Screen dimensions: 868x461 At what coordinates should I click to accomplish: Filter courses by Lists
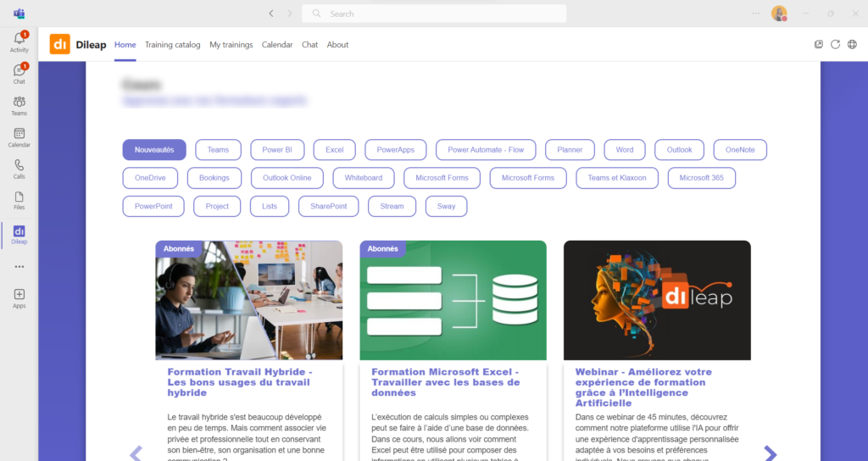pos(270,207)
